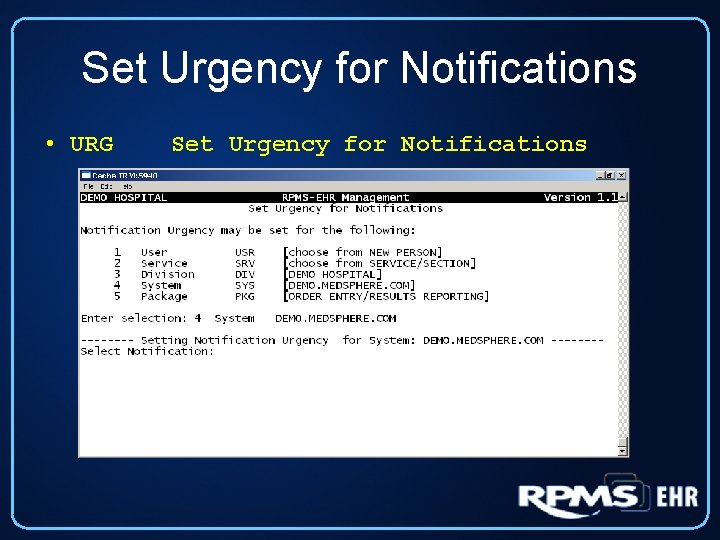Open the Edit menu in Cache terminal

pyautogui.click(x=107, y=186)
